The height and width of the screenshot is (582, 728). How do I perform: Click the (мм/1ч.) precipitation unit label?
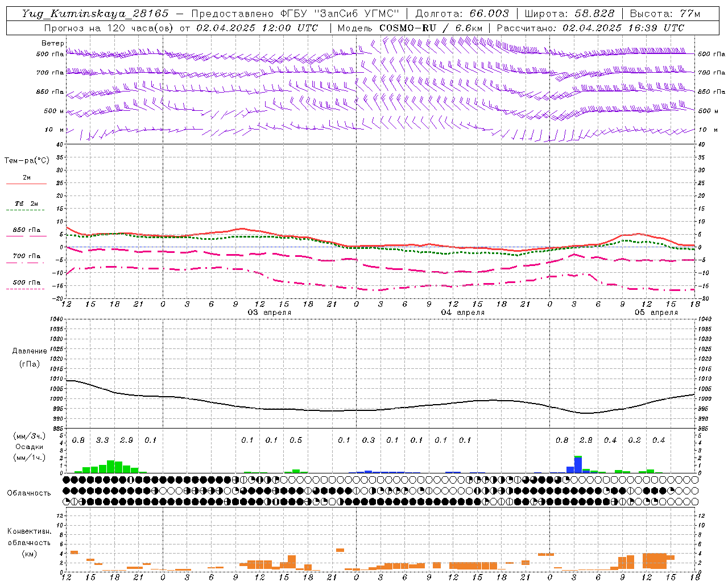pos(30,458)
